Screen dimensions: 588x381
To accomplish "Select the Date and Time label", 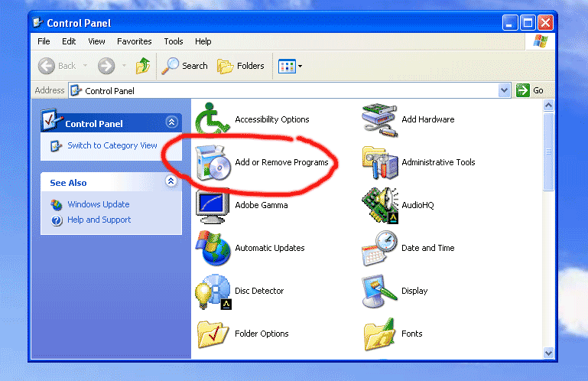I will click(428, 248).
